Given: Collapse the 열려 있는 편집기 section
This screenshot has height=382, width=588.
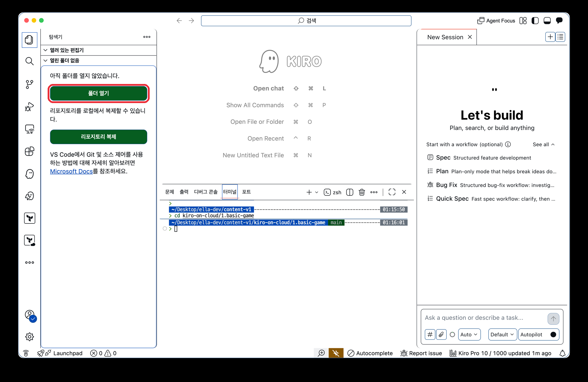Looking at the screenshot, I should 98,50.
